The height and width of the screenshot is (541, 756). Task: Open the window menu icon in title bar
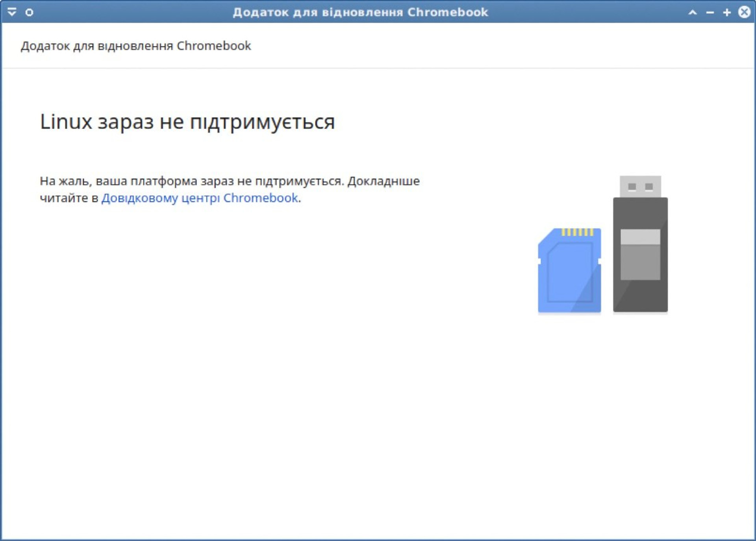12,12
